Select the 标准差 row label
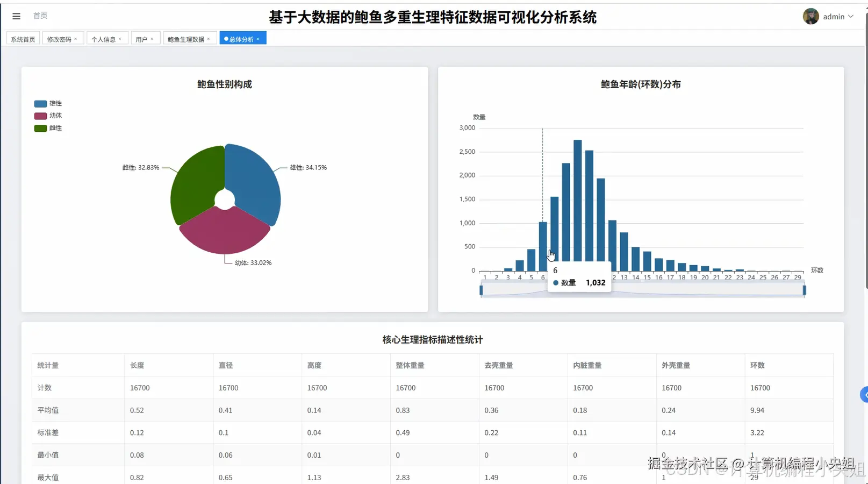 (48, 432)
